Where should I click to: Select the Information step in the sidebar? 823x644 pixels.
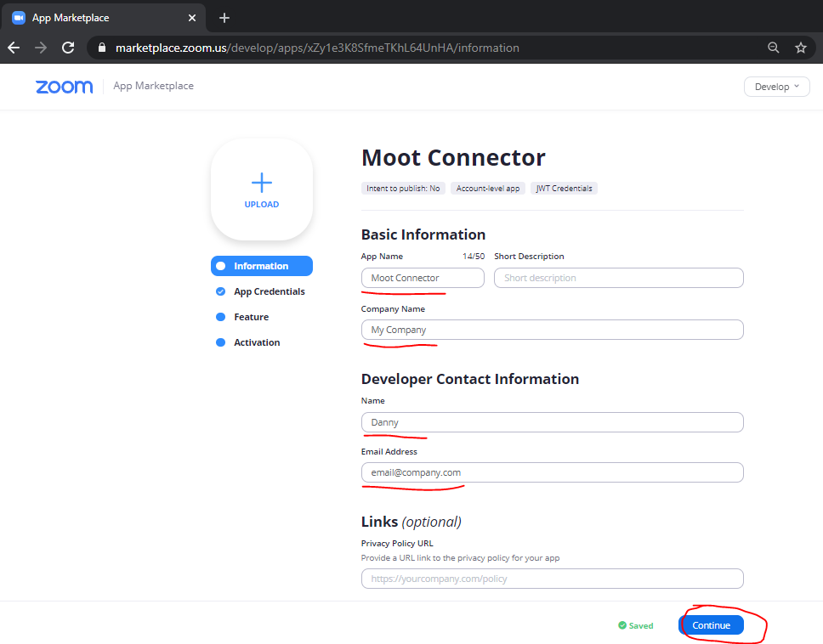[x=261, y=266]
